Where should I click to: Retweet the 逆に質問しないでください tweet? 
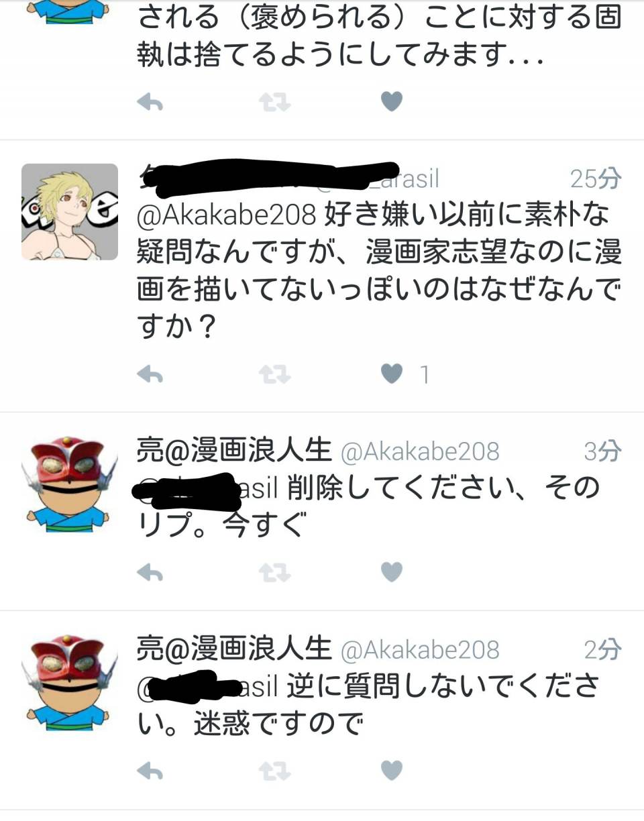275,771
